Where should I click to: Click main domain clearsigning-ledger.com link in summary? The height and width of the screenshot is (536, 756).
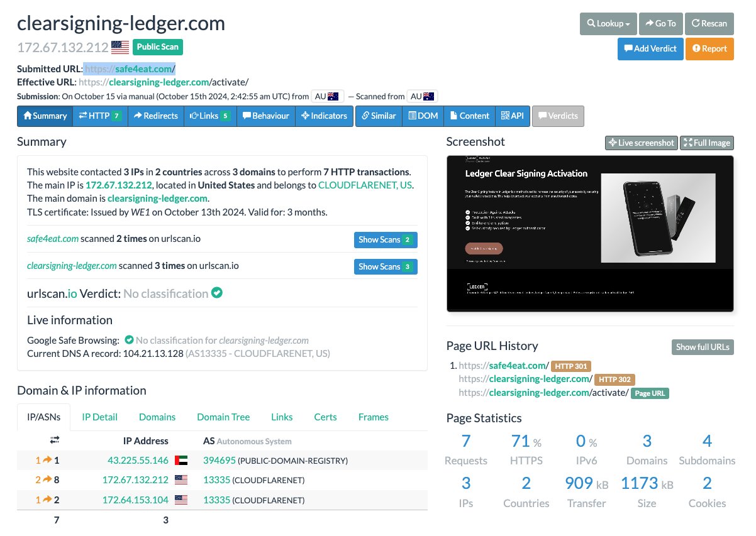pos(157,198)
